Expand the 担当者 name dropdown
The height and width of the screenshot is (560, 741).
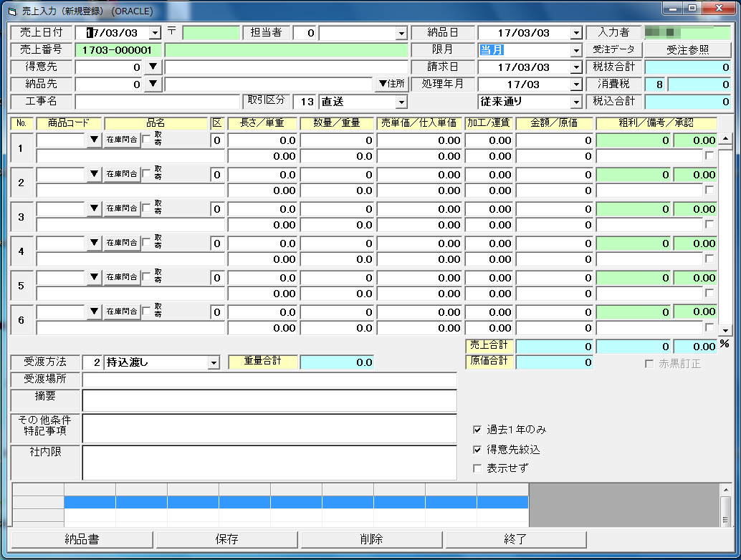401,33
